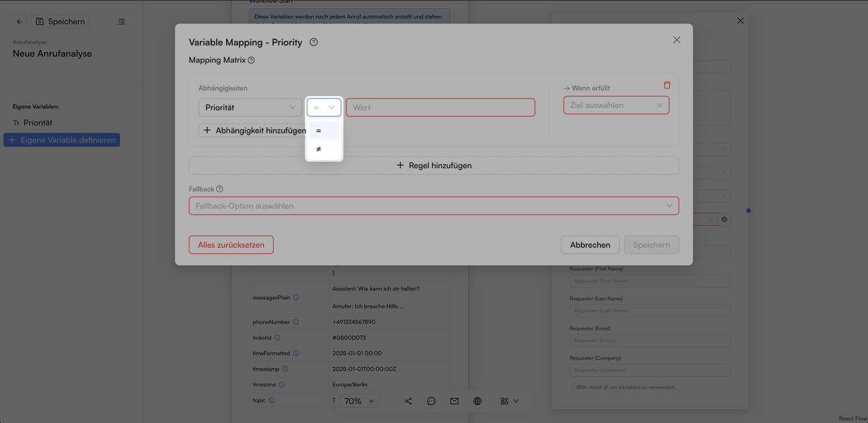868x423 pixels.
Task: Click the Alles zurücksetzen button
Action: pos(231,245)
